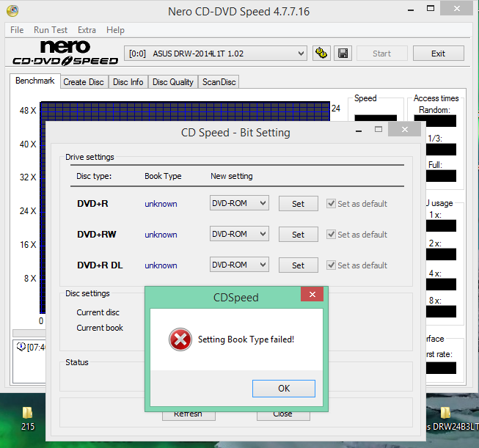Open DVD+R DL new setting dropdown
Image resolution: width=479 pixels, height=448 pixels.
click(239, 265)
